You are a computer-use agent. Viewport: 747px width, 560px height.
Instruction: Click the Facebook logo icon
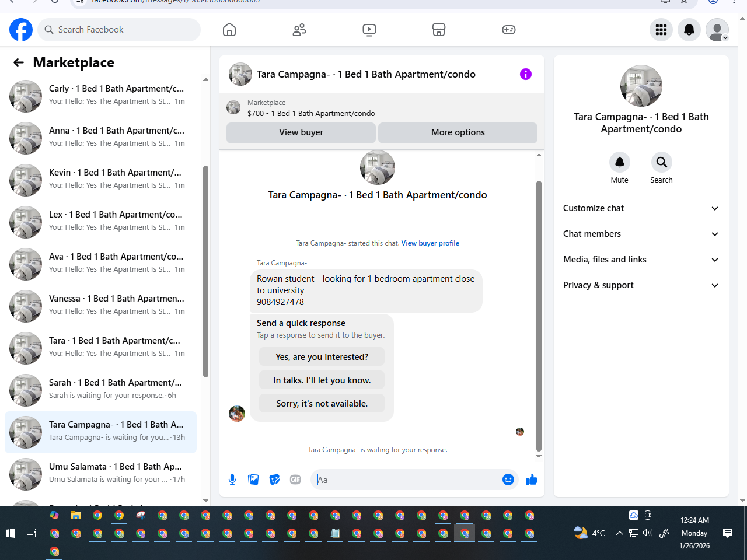click(x=21, y=30)
